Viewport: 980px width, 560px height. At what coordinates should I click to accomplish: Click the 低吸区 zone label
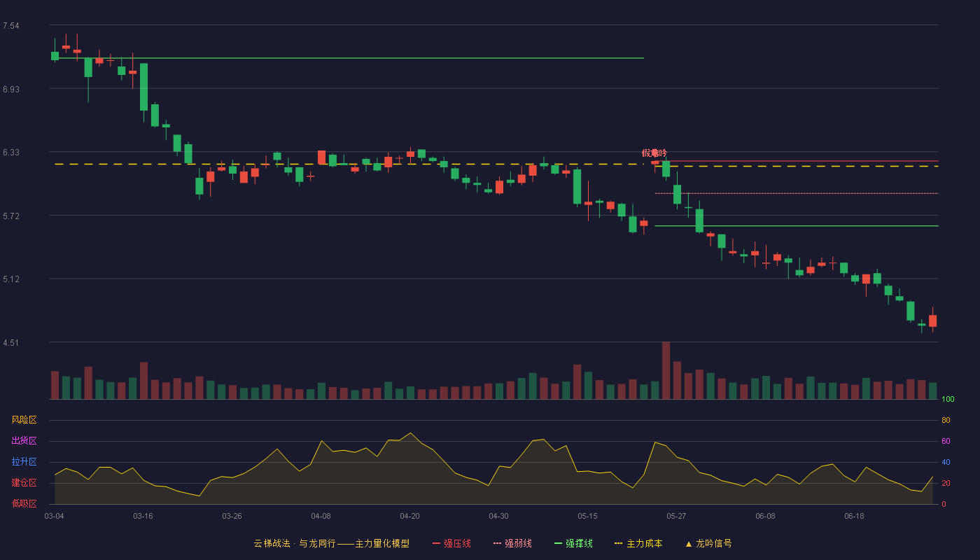tap(24, 504)
